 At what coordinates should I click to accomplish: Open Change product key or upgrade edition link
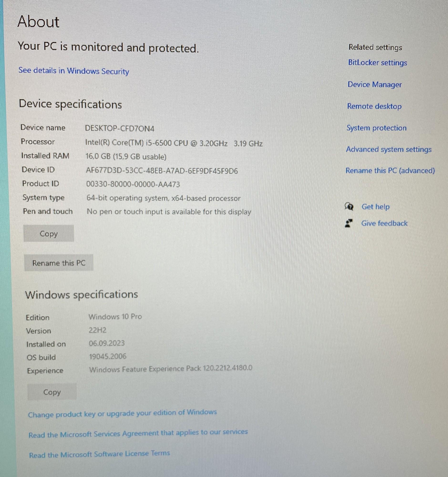(122, 414)
